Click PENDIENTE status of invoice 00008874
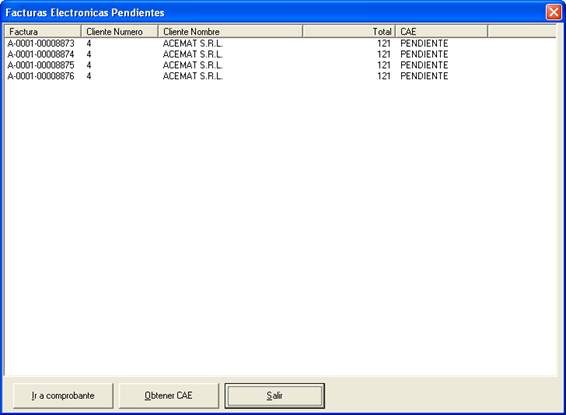The width and height of the screenshot is (566, 415). click(x=424, y=54)
